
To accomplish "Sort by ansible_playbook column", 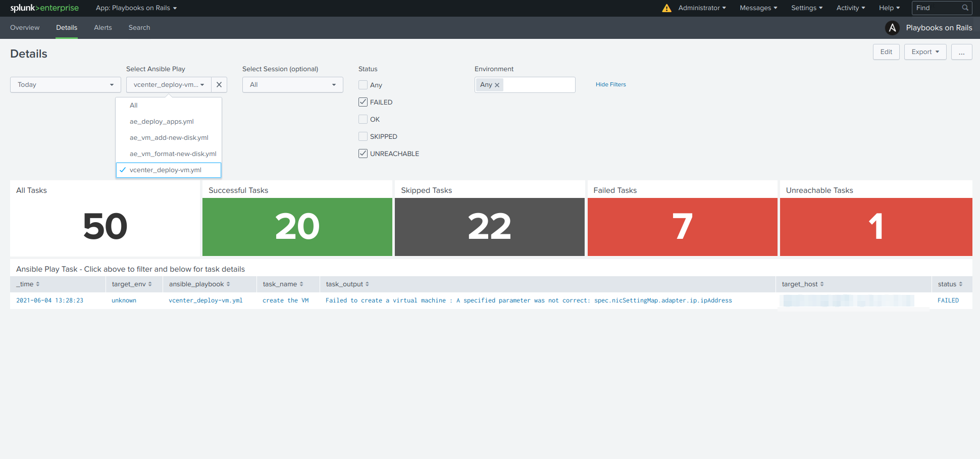I will point(199,284).
